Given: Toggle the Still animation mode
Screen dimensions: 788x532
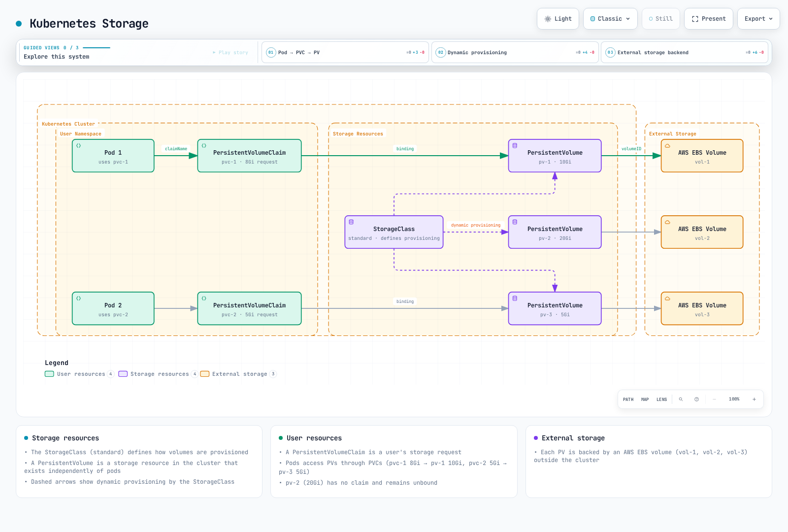Looking at the screenshot, I should [x=661, y=19].
